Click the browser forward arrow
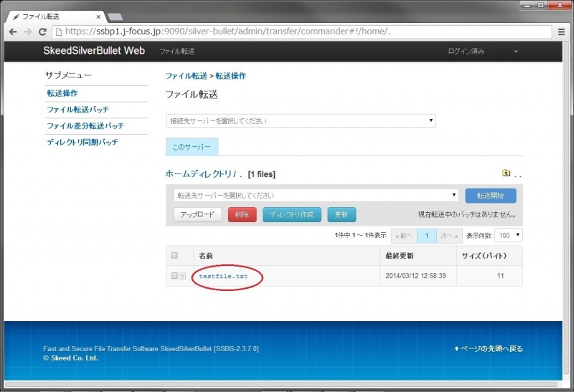 tap(27, 32)
